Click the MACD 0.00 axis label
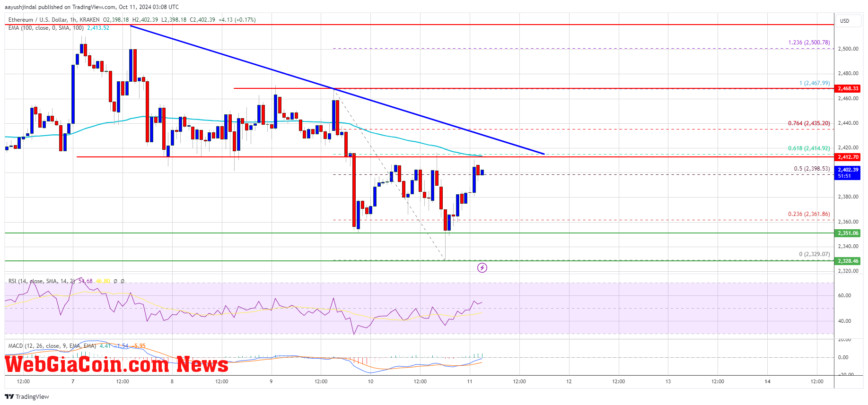This screenshot has width=868, height=405. pyautogui.click(x=843, y=357)
